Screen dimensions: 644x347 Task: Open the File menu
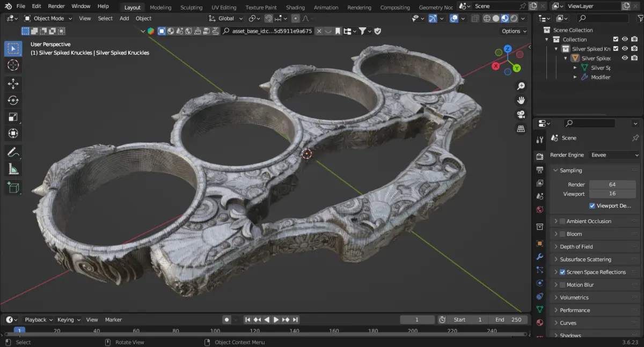click(21, 6)
